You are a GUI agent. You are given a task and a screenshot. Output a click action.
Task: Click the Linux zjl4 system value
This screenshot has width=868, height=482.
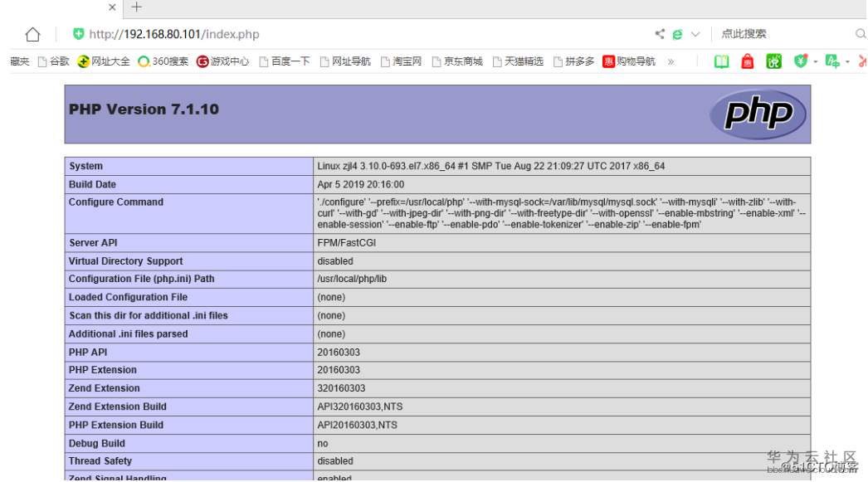[491, 166]
